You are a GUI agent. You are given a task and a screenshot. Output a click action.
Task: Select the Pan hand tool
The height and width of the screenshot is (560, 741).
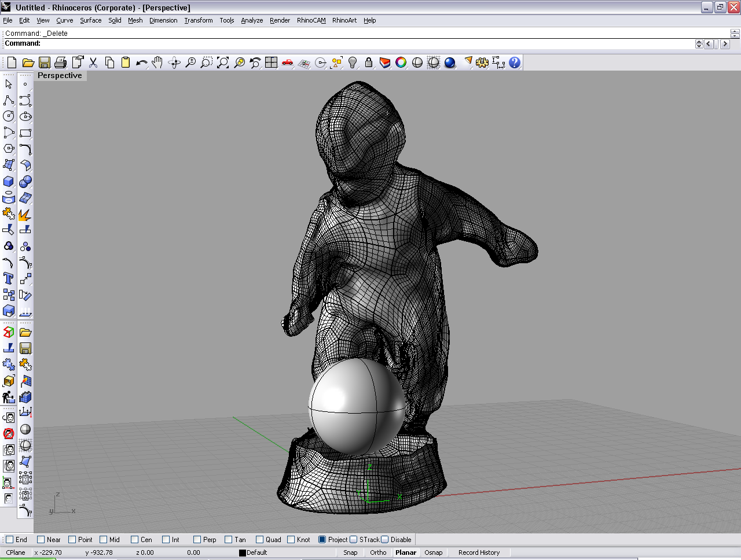(x=157, y=62)
